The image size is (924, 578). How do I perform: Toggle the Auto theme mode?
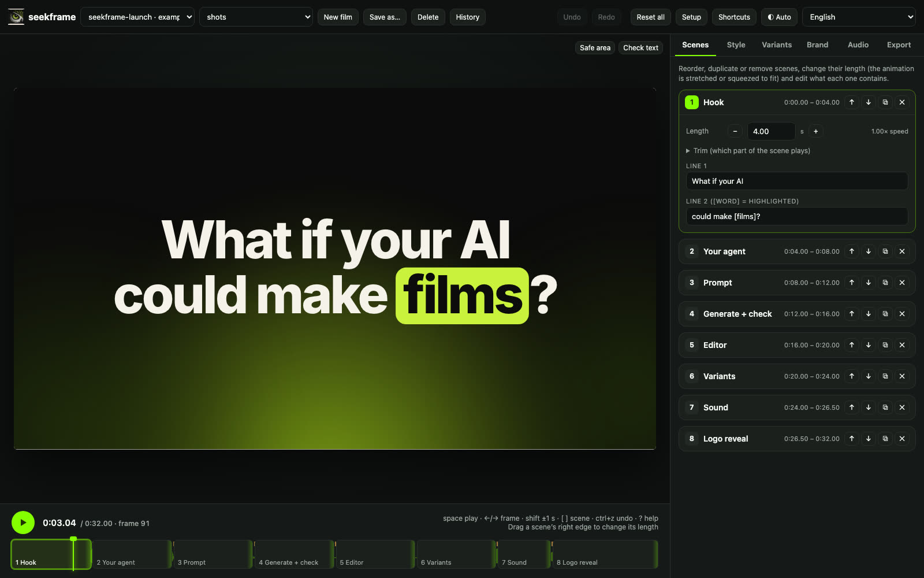pos(779,17)
